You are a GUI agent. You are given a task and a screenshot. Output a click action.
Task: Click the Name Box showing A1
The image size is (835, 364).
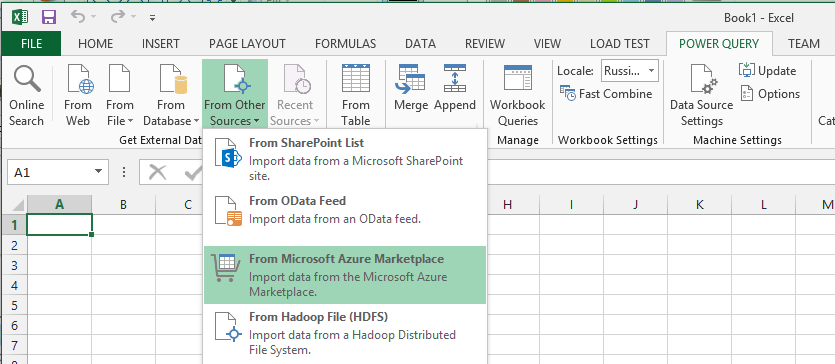[x=51, y=172]
